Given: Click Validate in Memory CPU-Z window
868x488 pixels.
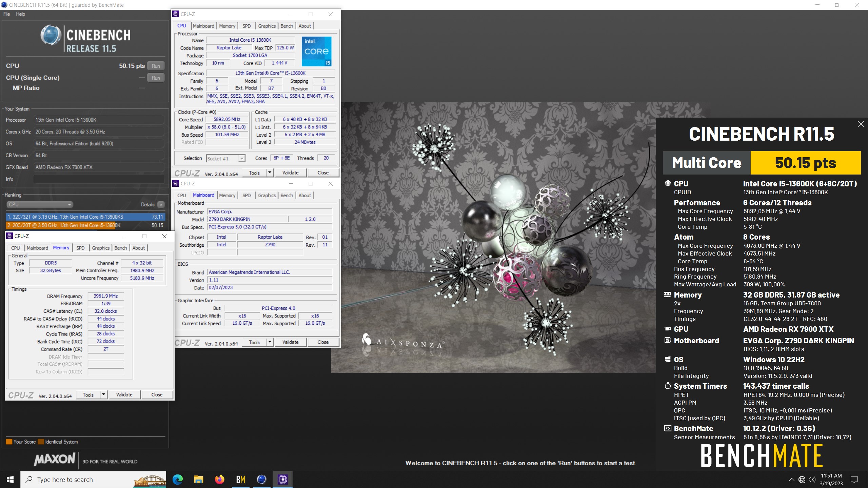Looking at the screenshot, I should click(124, 394).
